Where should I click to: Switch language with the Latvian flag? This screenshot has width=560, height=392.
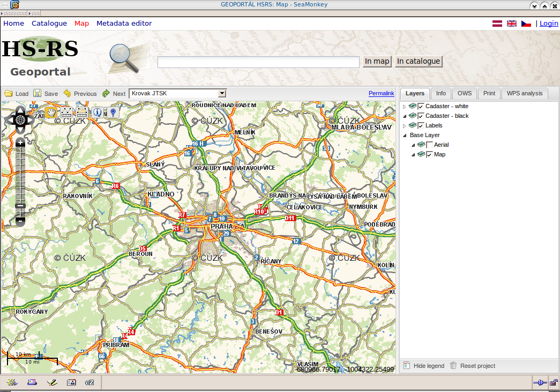[497, 24]
